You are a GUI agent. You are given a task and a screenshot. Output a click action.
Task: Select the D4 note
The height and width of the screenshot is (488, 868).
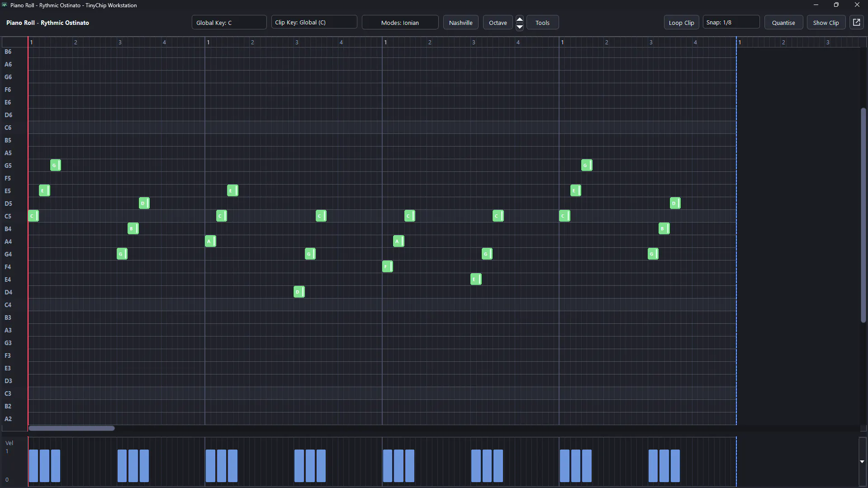click(x=299, y=292)
